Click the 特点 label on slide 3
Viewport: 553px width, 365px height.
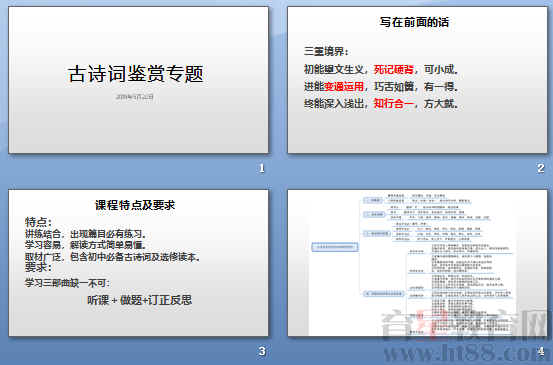coord(38,222)
